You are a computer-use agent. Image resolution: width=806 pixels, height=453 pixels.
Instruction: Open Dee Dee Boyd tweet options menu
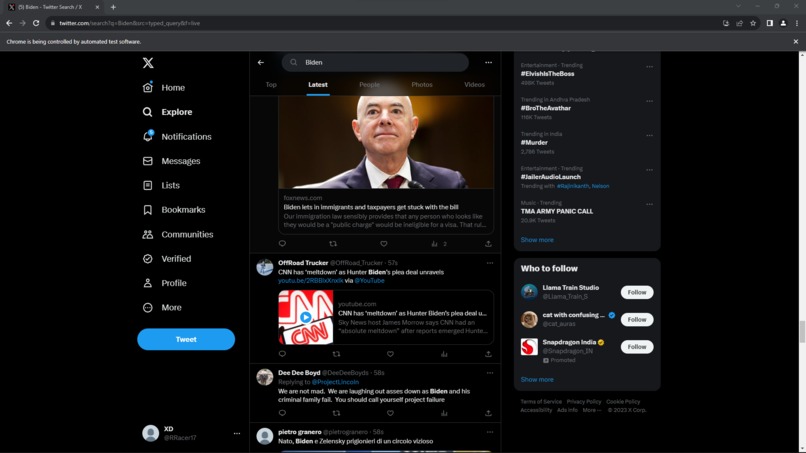pos(490,373)
